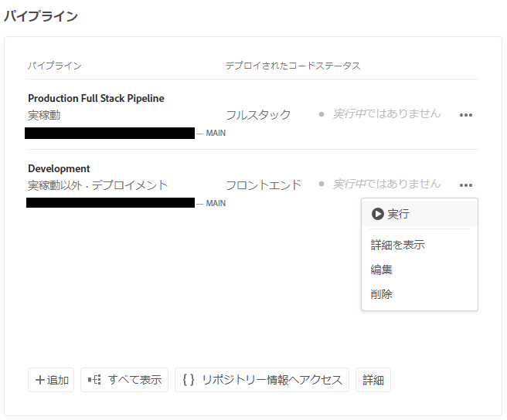
Task: Click the status dot for Development pipeline
Action: click(322, 184)
